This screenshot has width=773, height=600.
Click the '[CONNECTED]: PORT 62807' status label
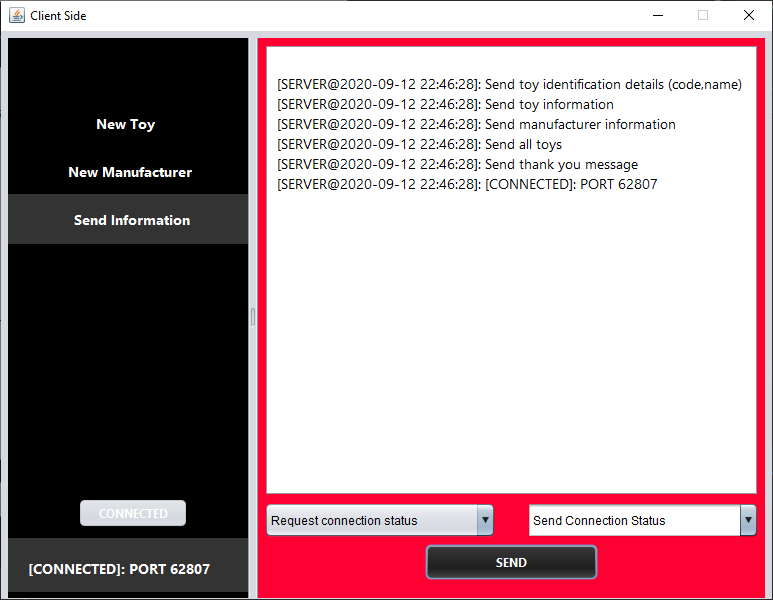click(x=119, y=569)
